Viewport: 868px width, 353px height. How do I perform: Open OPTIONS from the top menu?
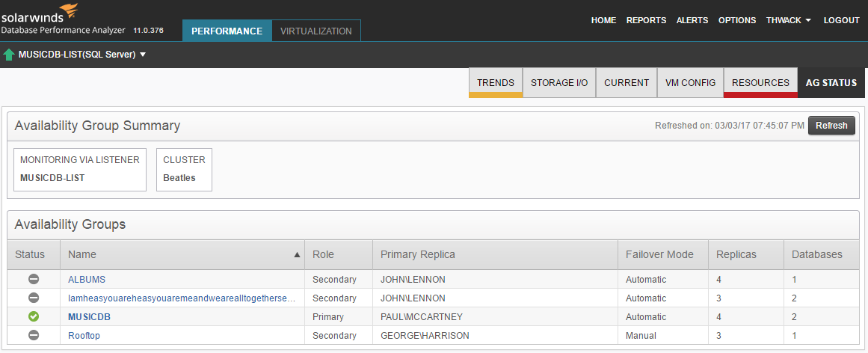coord(737,20)
